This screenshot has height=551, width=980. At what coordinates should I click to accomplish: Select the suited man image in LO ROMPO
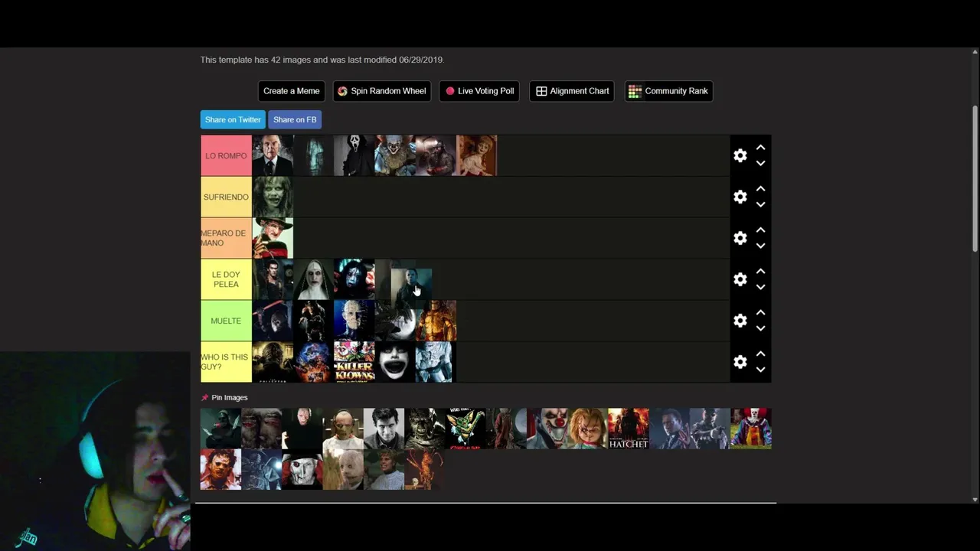tap(273, 155)
